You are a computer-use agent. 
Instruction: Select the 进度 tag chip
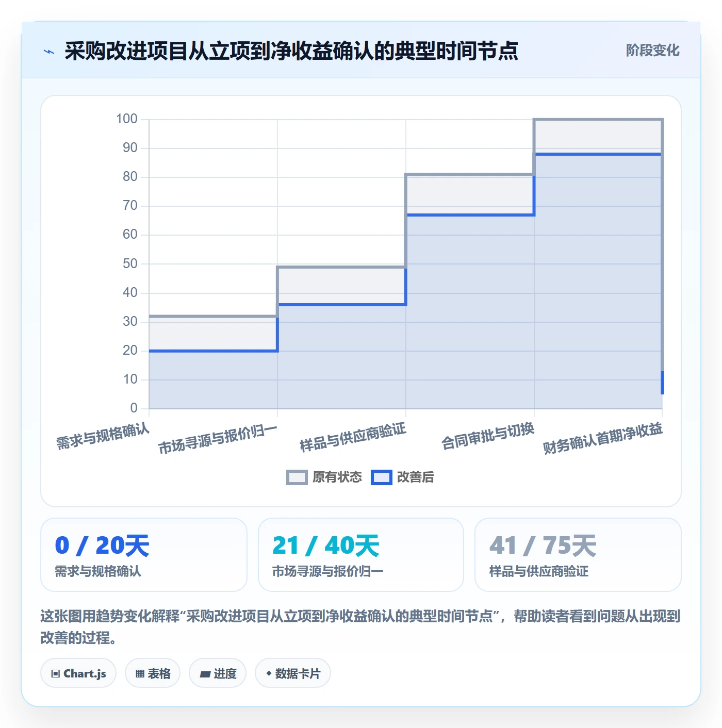218,673
